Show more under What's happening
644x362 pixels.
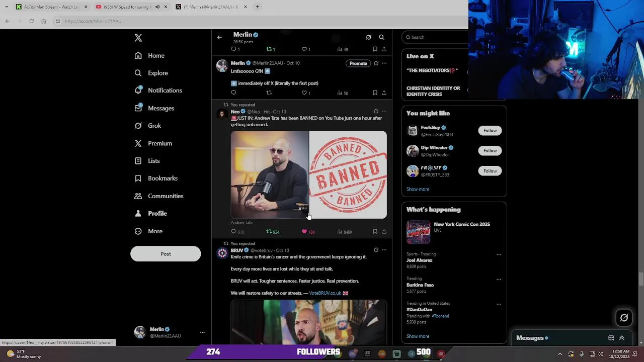click(418, 336)
